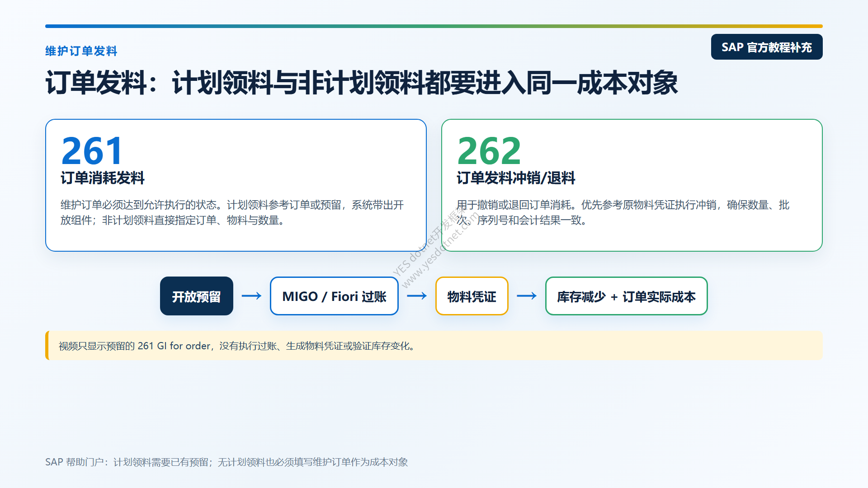Click the SAP 帮助门户 footer note
Viewport: 868px width, 488px height.
pos(226,462)
